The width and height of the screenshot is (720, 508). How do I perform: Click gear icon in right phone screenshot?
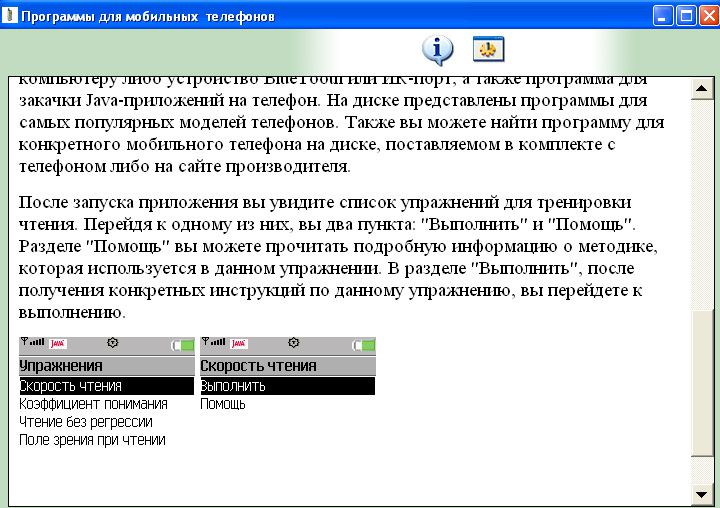(x=293, y=343)
